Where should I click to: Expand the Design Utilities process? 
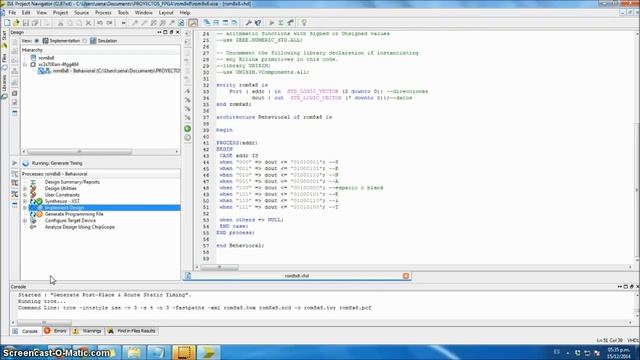point(25,189)
